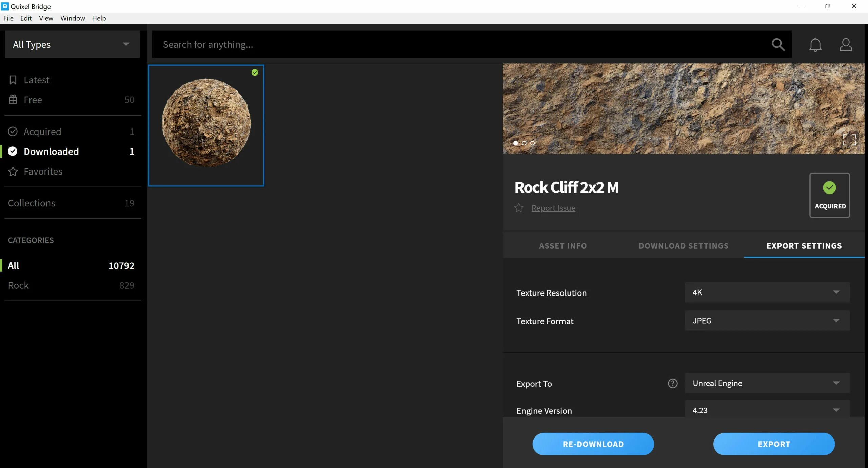Click the search magnifier icon
The height and width of the screenshot is (468, 868).
[x=778, y=44]
